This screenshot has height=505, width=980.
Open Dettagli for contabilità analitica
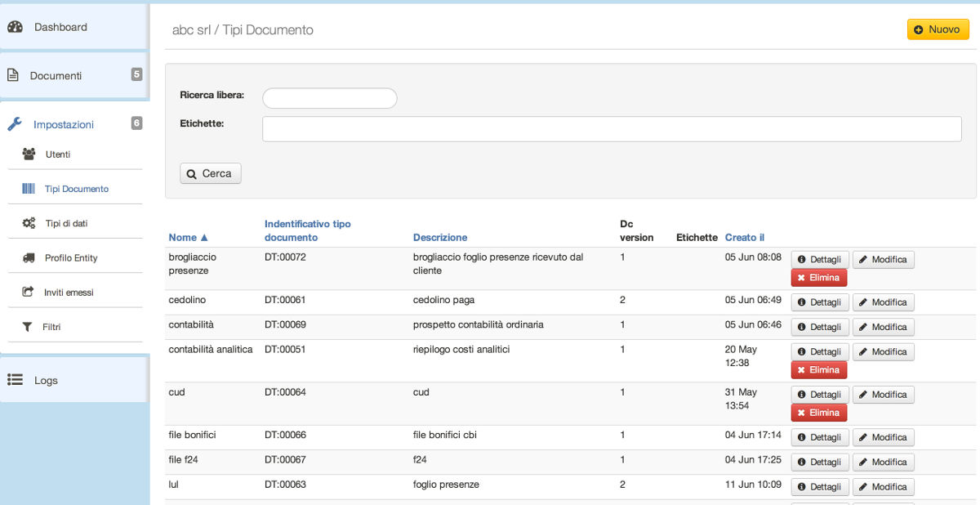[x=820, y=351]
